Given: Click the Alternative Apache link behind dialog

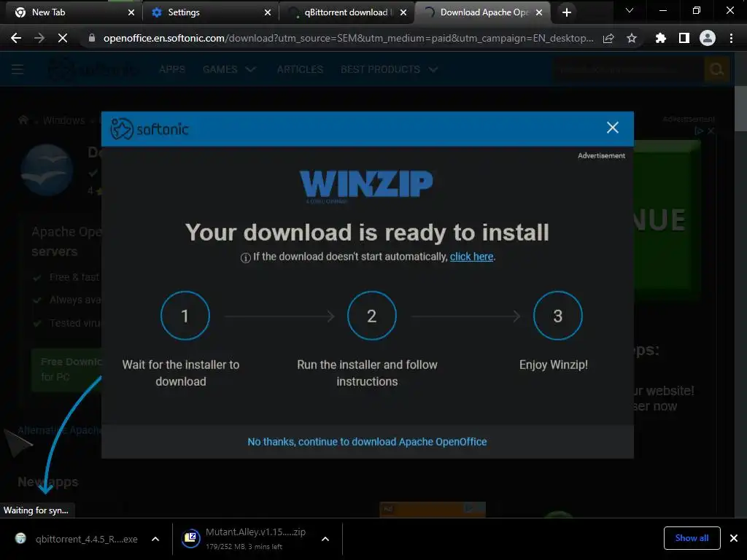Looking at the screenshot, I should tap(60, 430).
